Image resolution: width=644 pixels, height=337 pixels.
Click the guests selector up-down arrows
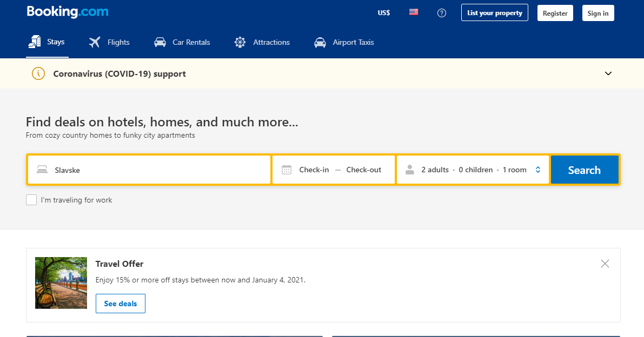(x=537, y=170)
